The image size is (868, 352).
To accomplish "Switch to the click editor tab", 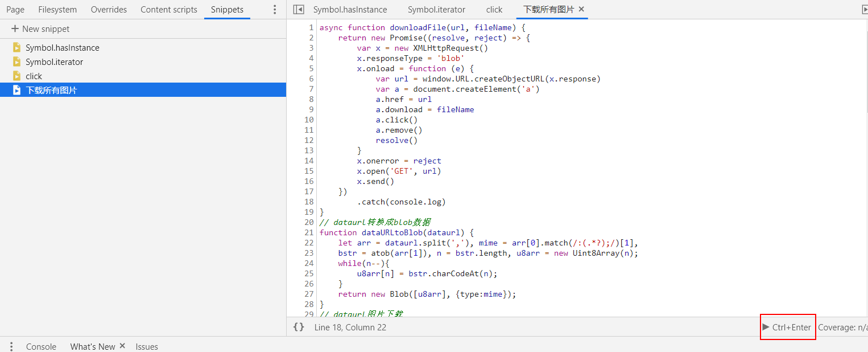I will coord(494,10).
